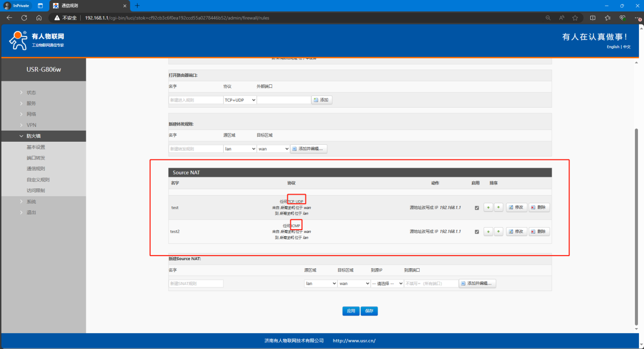Open the SNAT destination zone wan dropdown
Viewport: 644px width, 349px height.
click(x=354, y=283)
